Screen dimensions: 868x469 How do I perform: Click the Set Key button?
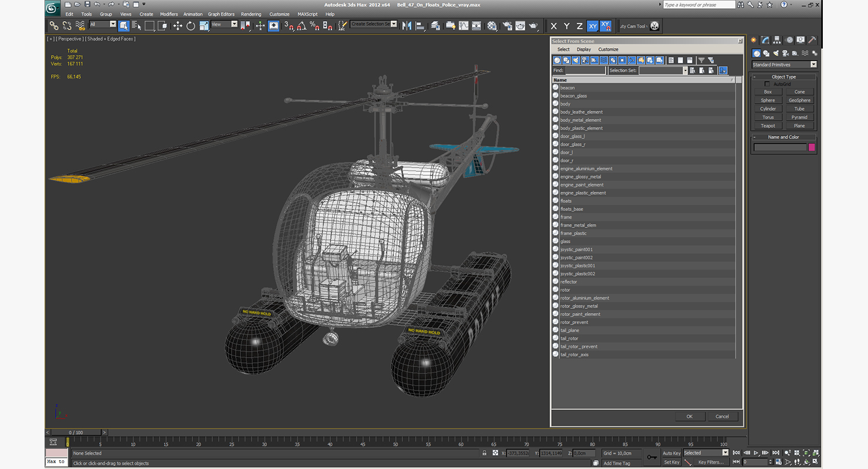(672, 462)
